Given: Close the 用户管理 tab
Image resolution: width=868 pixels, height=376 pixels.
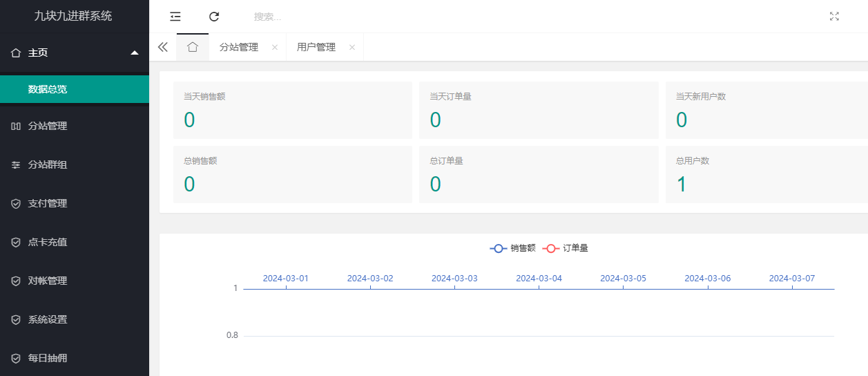Looking at the screenshot, I should (352, 48).
